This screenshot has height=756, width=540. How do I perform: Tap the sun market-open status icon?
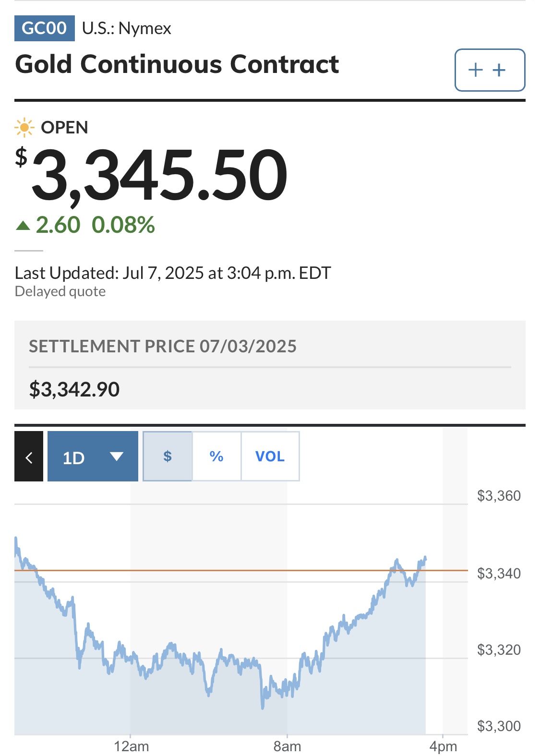pyautogui.click(x=24, y=128)
